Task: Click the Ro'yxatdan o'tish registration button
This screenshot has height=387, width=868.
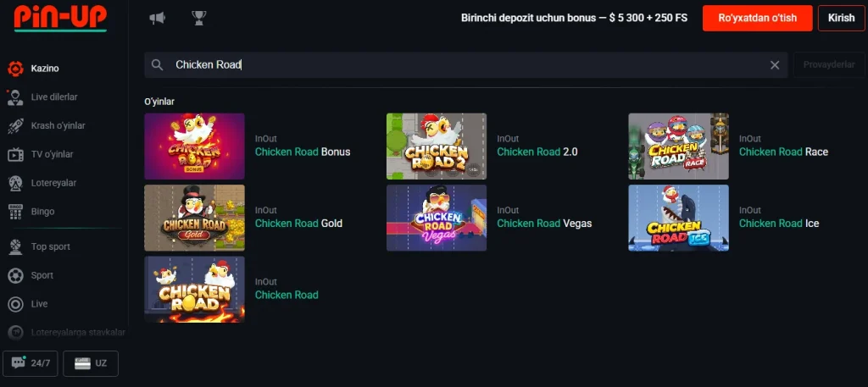Action: pyautogui.click(x=758, y=19)
